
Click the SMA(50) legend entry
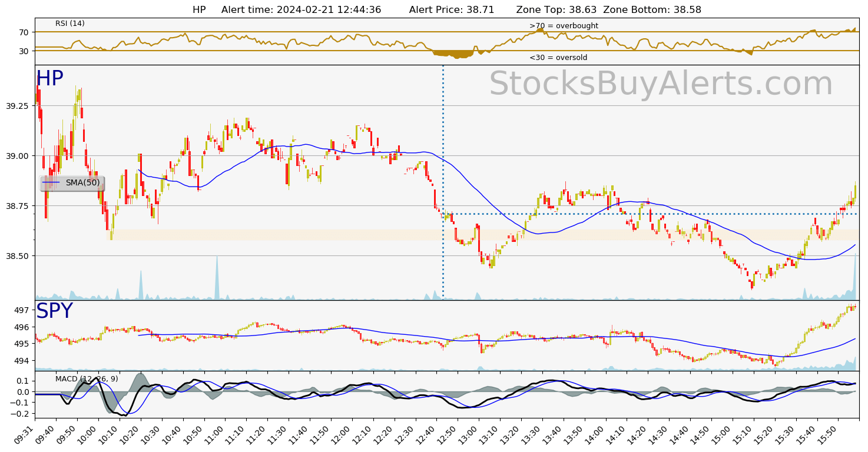coord(72,183)
